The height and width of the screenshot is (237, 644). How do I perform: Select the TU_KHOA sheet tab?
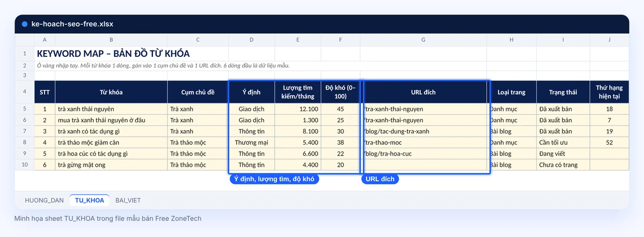(x=90, y=200)
